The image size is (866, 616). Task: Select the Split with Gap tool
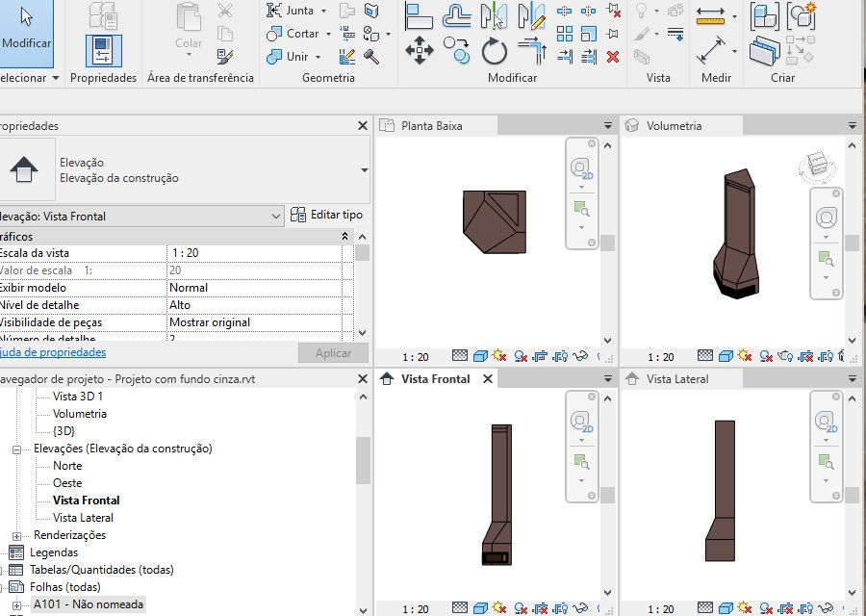pyautogui.click(x=589, y=11)
